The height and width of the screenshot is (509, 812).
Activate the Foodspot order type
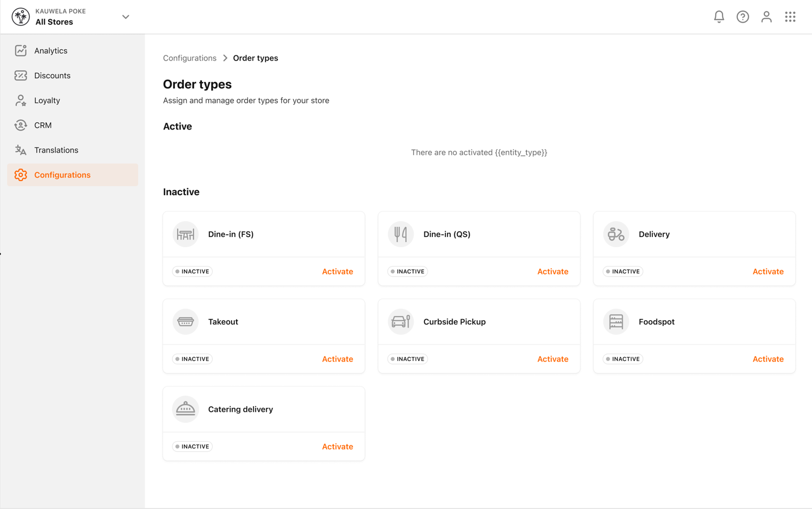(768, 359)
